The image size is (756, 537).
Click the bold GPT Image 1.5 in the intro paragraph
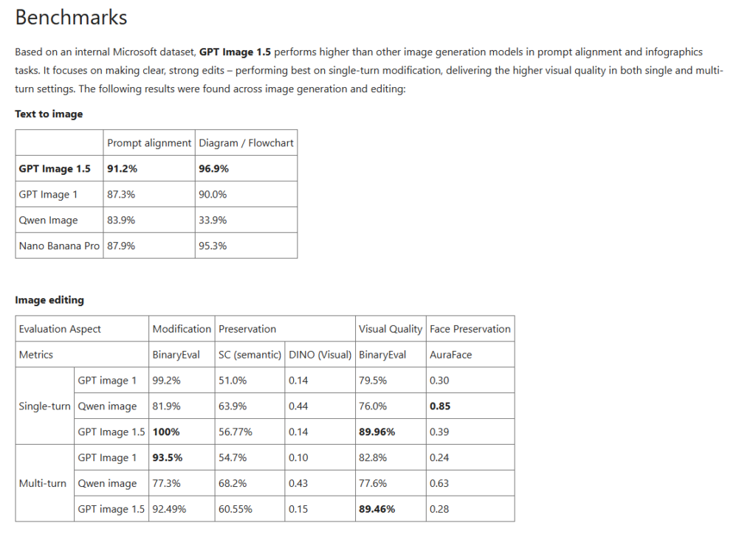[233, 52]
